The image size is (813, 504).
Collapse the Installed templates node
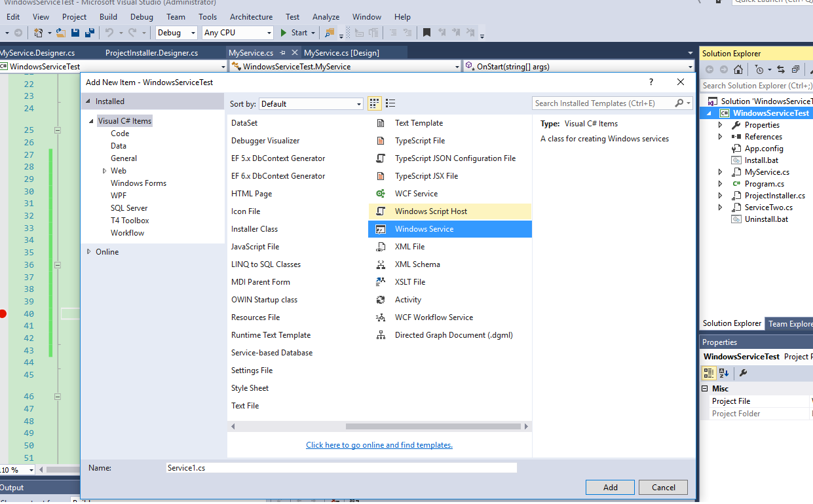89,101
